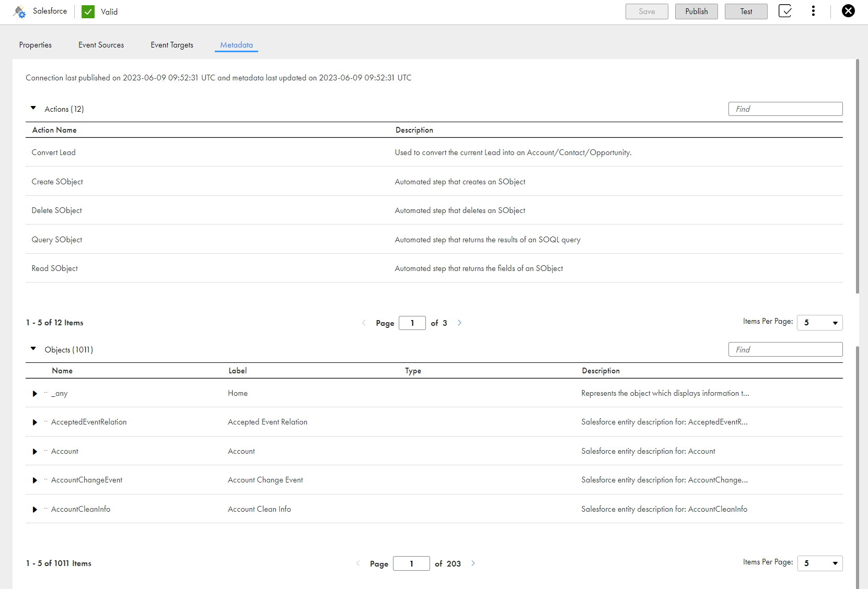Click the 'Accepted Event Relation' label cell

click(x=268, y=422)
